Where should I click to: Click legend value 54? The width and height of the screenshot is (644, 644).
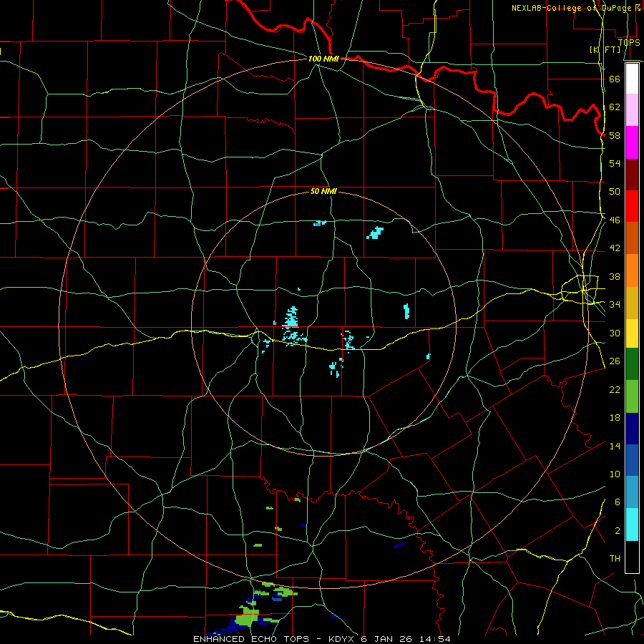click(615, 163)
